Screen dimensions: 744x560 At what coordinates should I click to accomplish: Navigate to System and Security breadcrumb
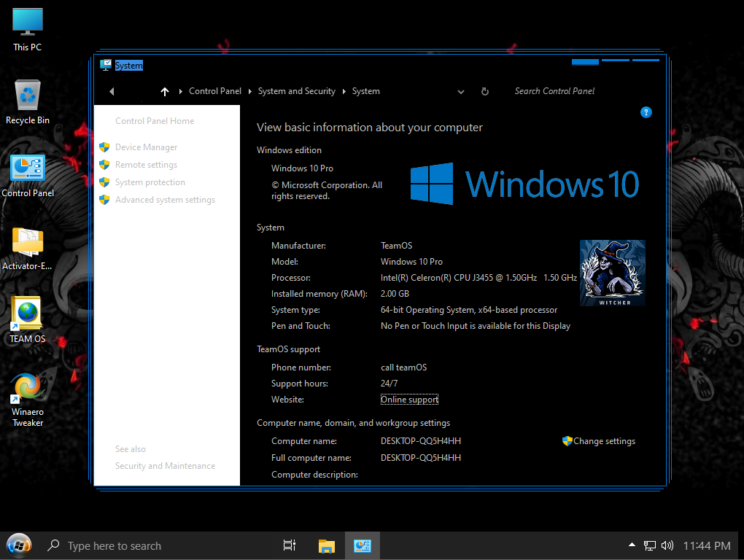297,91
